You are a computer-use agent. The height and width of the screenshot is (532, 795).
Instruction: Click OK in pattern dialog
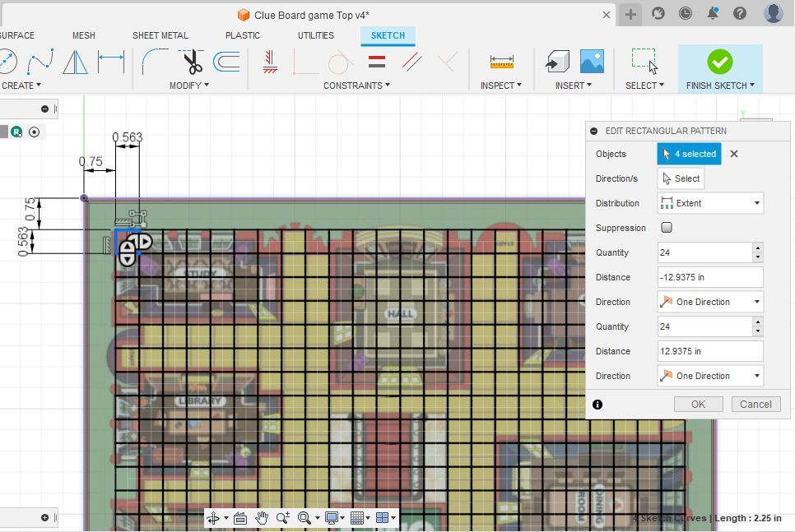tap(698, 405)
